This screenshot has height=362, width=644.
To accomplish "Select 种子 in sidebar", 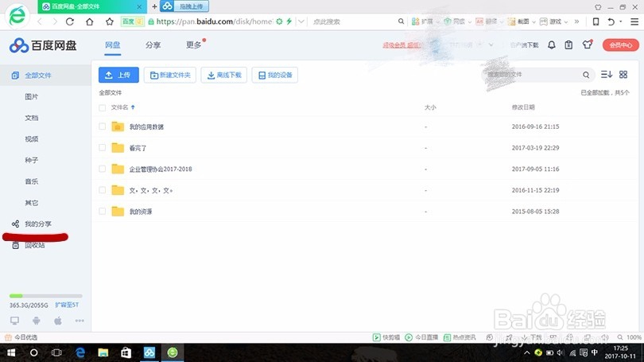I will pyautogui.click(x=31, y=160).
